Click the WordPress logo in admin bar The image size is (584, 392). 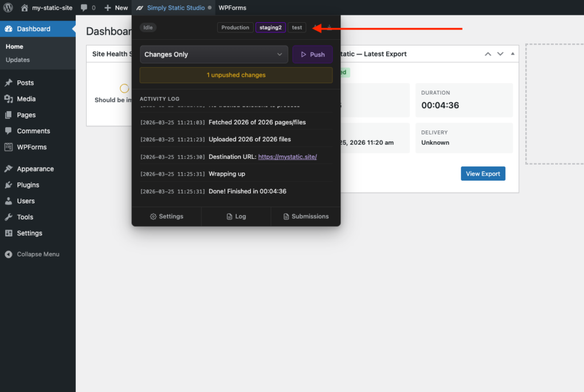[x=9, y=8]
